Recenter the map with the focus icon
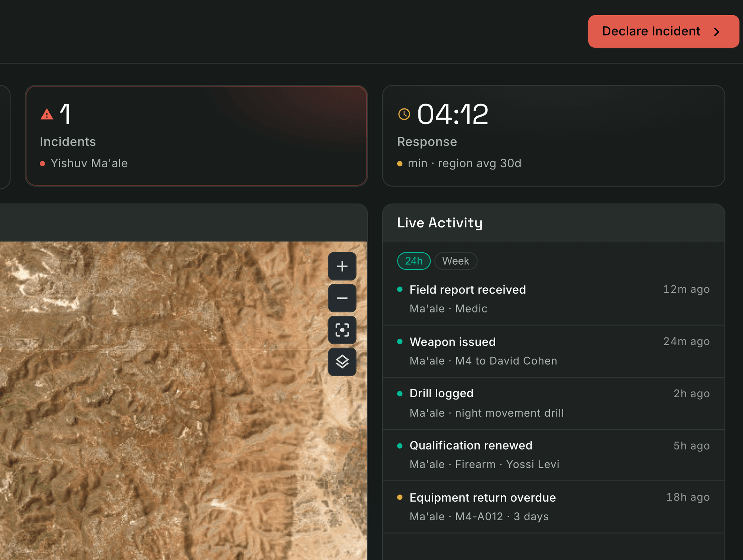This screenshot has width=743, height=560. [342, 330]
